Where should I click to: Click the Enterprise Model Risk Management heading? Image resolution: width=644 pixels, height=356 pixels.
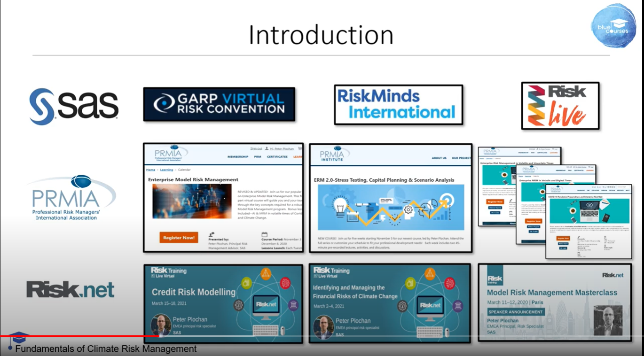(x=193, y=179)
